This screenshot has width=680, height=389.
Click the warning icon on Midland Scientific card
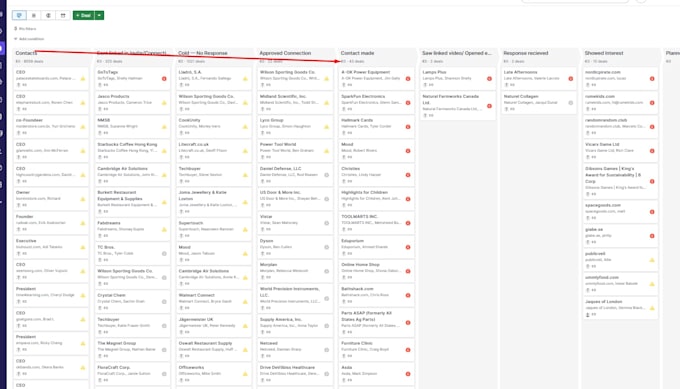(327, 103)
